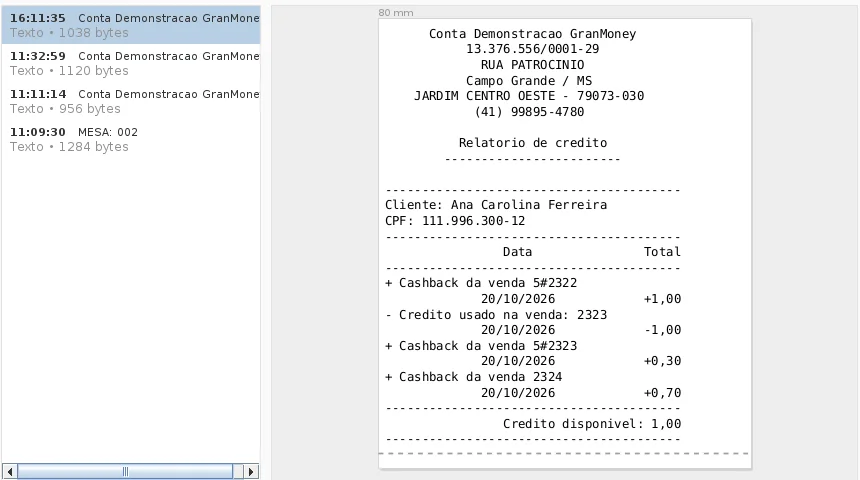This screenshot has width=860, height=480.
Task: Click the CPF 111.996.300-12 line
Action: [x=455, y=221]
